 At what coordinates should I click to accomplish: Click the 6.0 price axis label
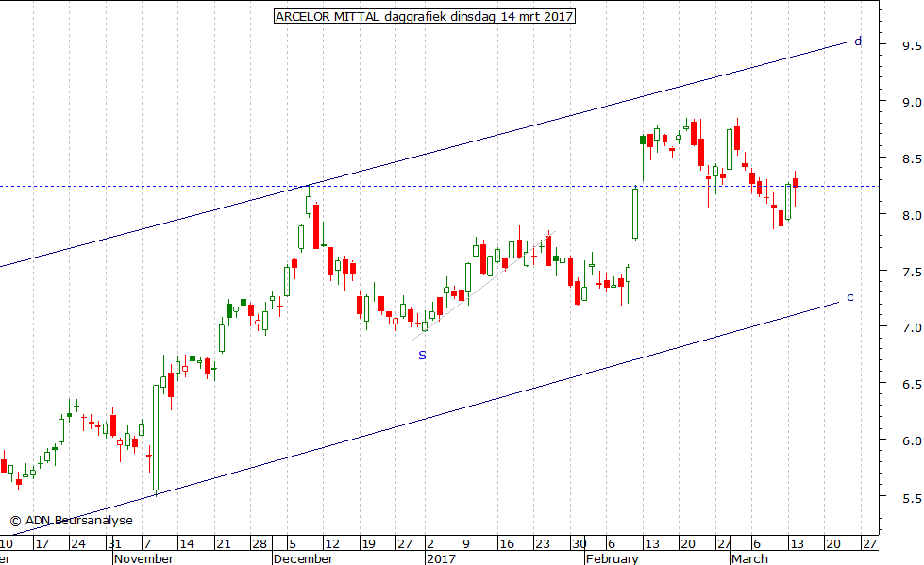click(x=911, y=441)
